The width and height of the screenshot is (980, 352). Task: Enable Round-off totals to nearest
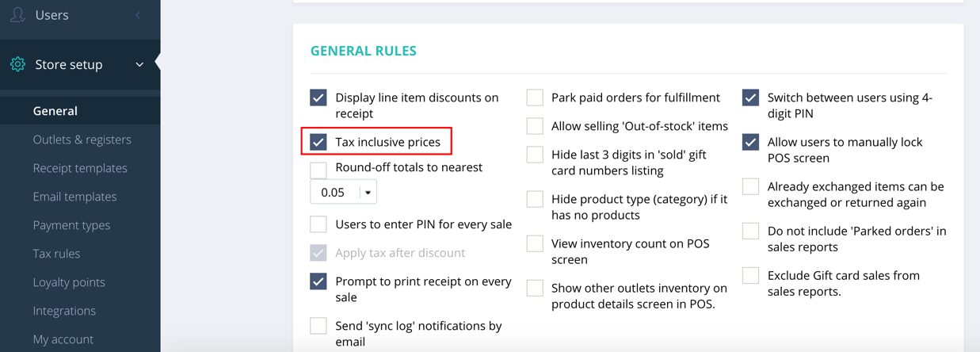pyautogui.click(x=318, y=170)
